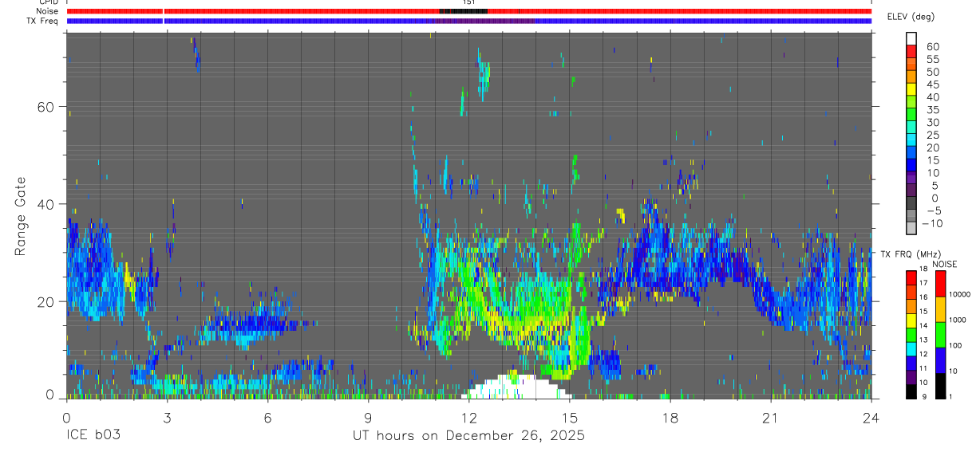Pick the yellow ELEV swatch between 45 and 40
Image resolution: width=980 pixels, height=452 pixels.
tap(911, 90)
